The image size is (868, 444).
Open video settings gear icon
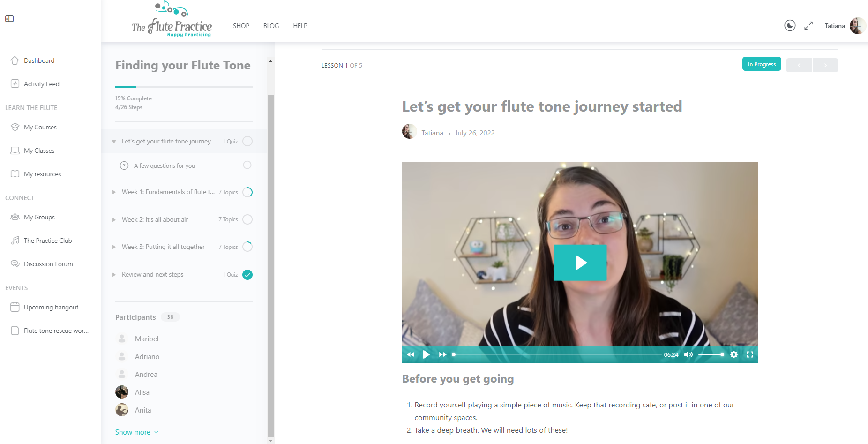tap(734, 354)
